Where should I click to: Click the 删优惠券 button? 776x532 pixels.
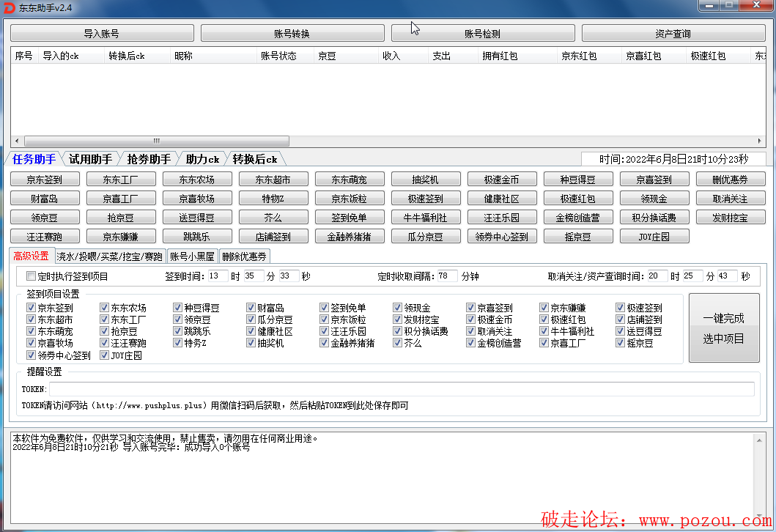(x=731, y=179)
